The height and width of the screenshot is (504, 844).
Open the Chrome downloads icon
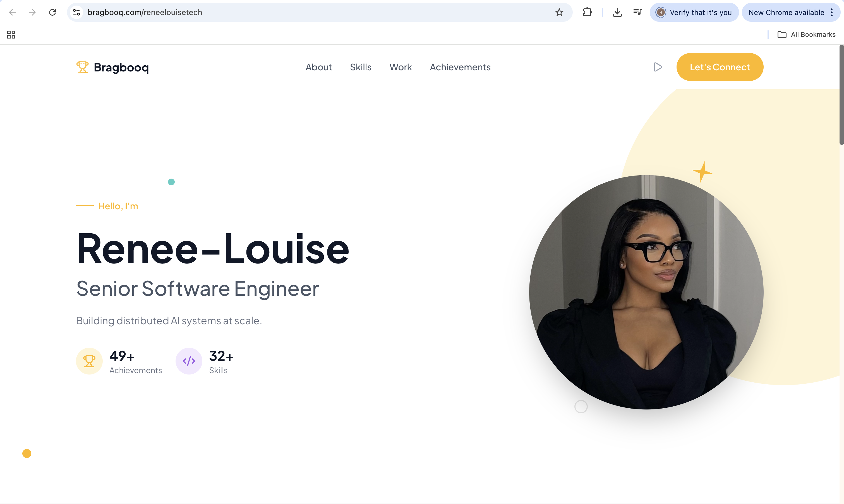click(x=617, y=13)
